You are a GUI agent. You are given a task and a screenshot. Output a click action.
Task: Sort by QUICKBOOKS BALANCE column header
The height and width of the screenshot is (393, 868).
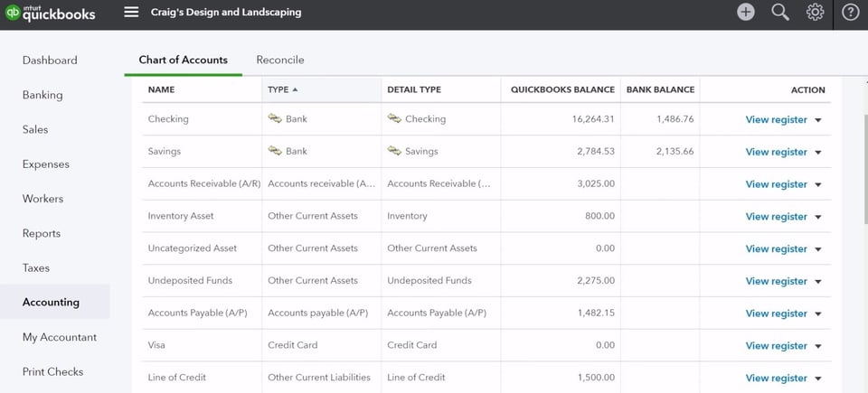coord(562,89)
